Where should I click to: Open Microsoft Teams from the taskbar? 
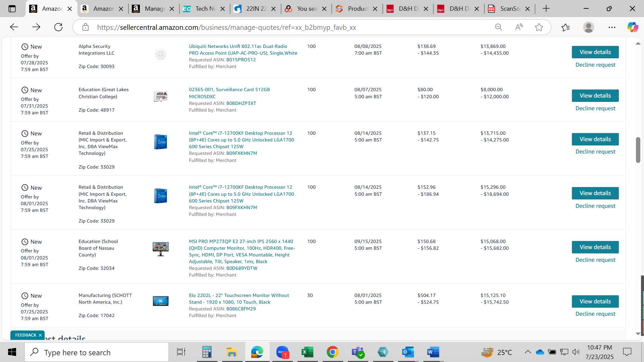[x=358, y=352]
